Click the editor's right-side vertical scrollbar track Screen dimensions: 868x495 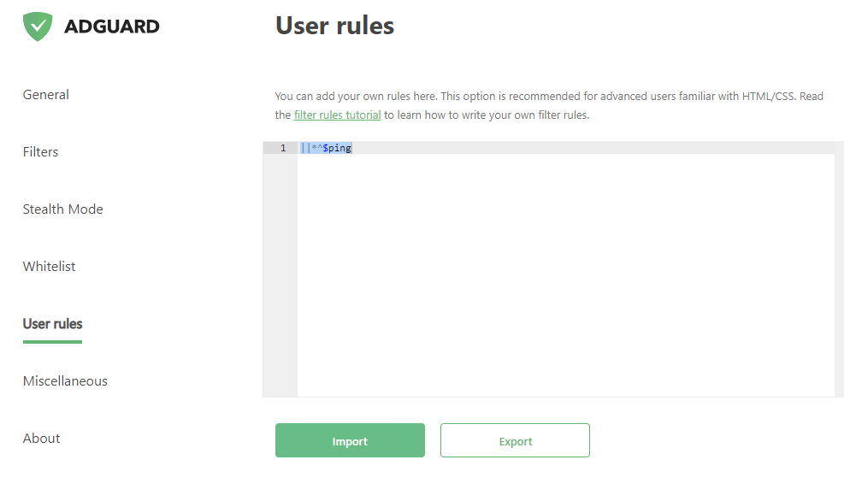pyautogui.click(x=839, y=274)
